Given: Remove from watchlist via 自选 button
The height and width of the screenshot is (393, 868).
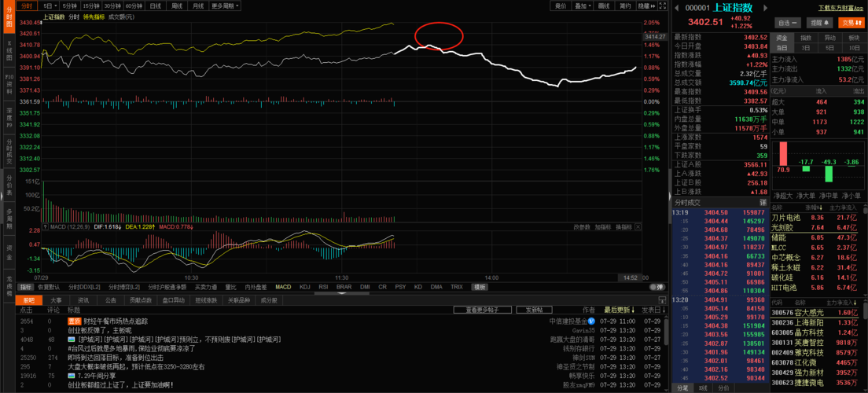Looking at the screenshot, I should (789, 23).
